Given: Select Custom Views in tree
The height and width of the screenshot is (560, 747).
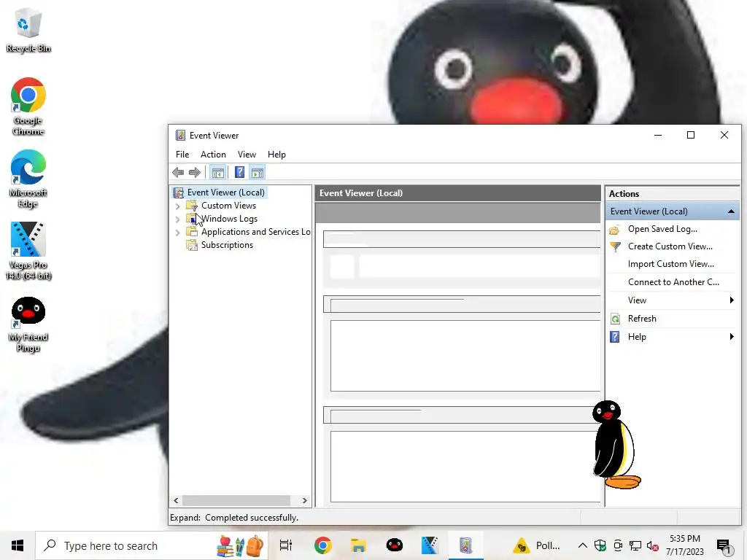Looking at the screenshot, I should click(228, 206).
